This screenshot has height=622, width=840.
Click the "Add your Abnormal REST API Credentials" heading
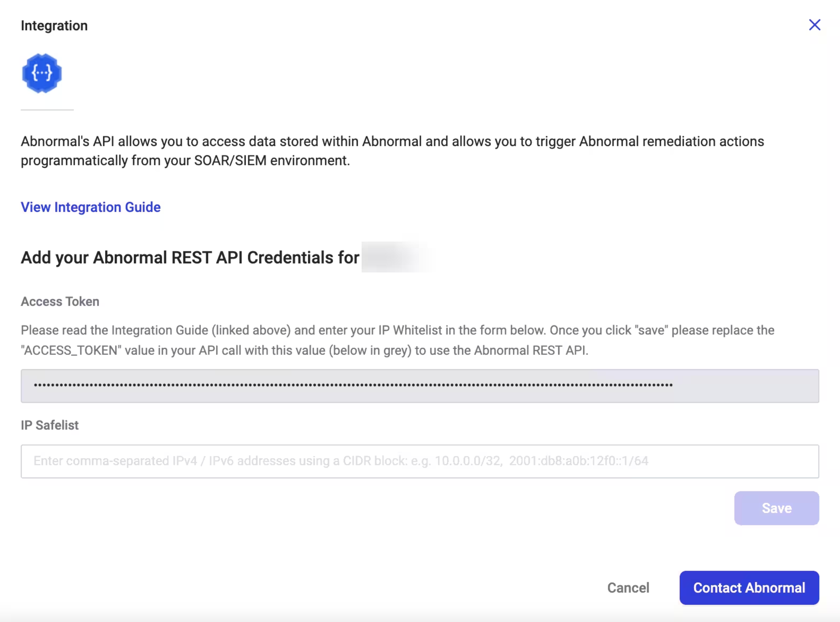[x=190, y=257]
